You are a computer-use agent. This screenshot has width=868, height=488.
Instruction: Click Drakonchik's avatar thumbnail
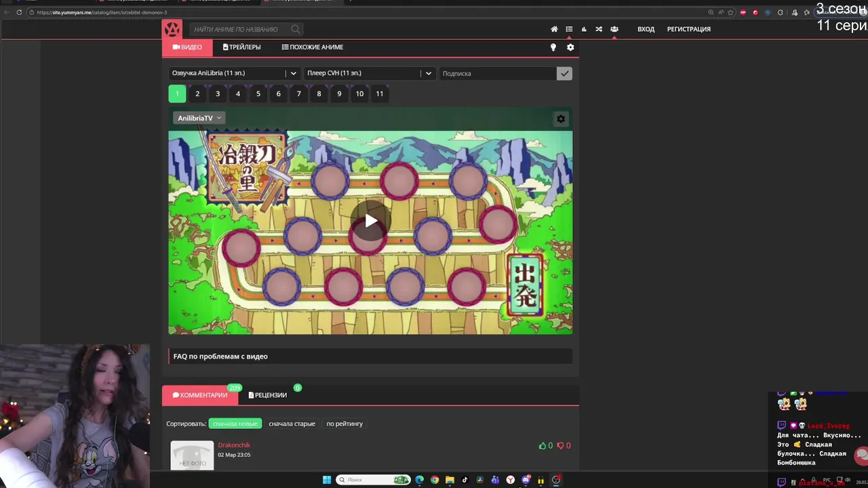[192, 455]
